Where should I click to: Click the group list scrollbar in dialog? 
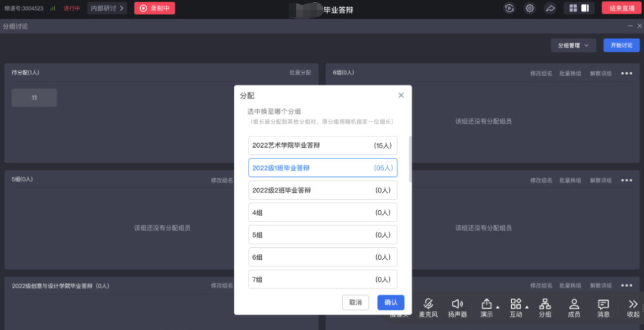click(410, 158)
